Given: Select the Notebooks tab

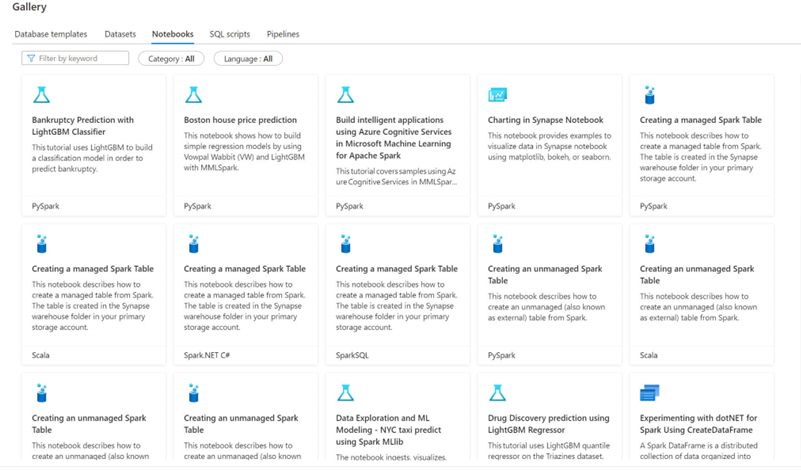Looking at the screenshot, I should coord(173,34).
